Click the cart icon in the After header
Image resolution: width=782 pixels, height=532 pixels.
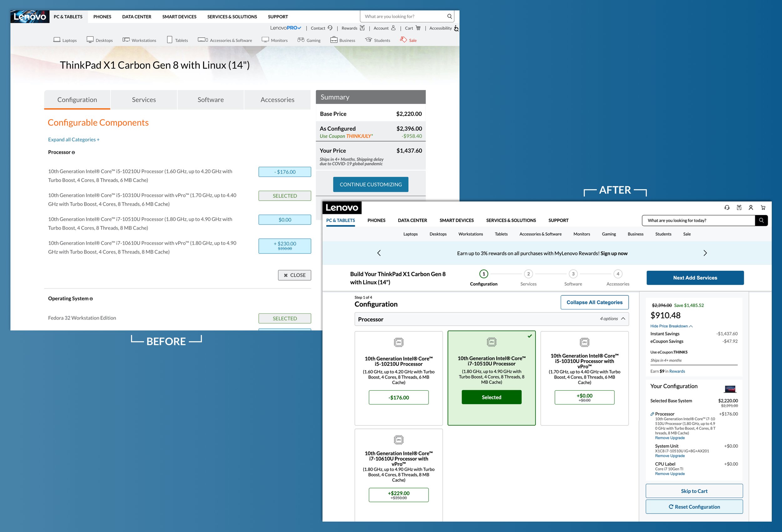coord(763,208)
